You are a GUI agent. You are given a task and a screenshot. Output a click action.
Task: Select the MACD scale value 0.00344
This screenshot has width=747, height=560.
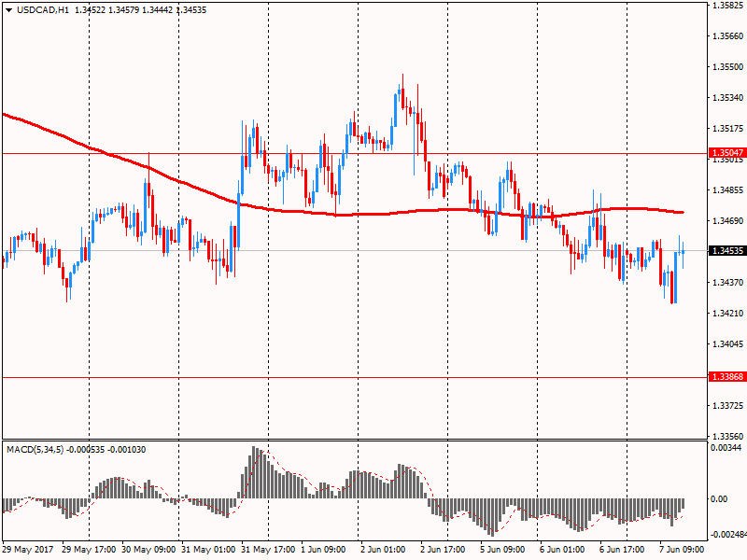click(x=726, y=448)
